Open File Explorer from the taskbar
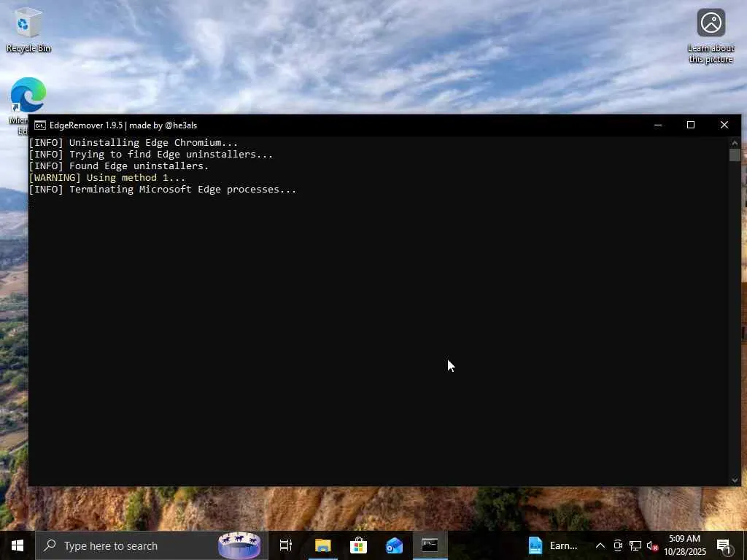The height and width of the screenshot is (560, 747). (322, 545)
